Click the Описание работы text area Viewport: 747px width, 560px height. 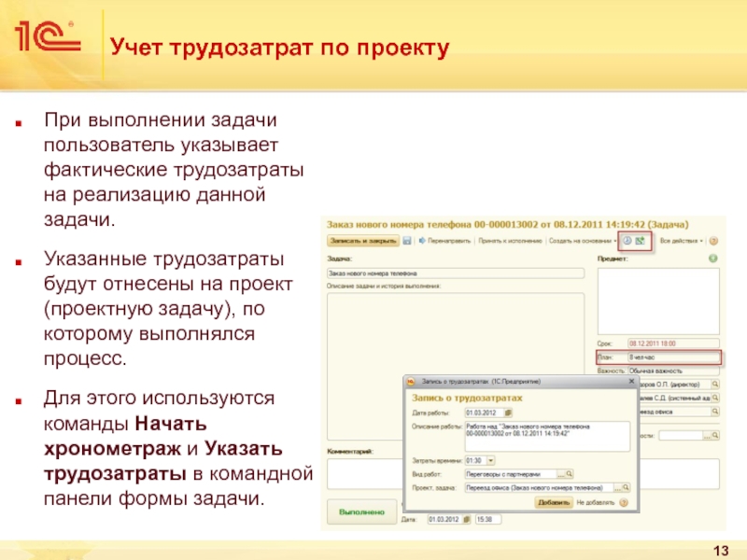[547, 436]
